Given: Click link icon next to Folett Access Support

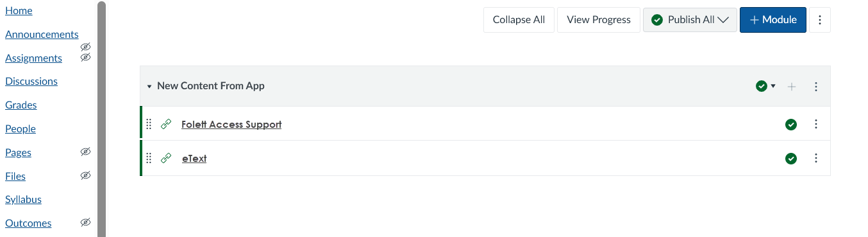Looking at the screenshot, I should 166,124.
